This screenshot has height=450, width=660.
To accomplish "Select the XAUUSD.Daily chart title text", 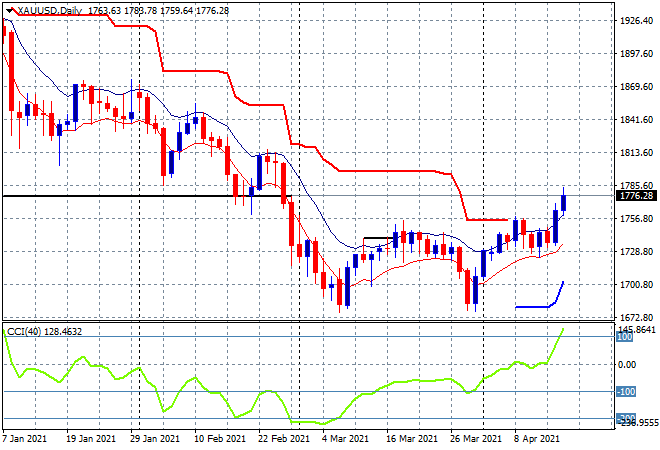I will point(50,11).
